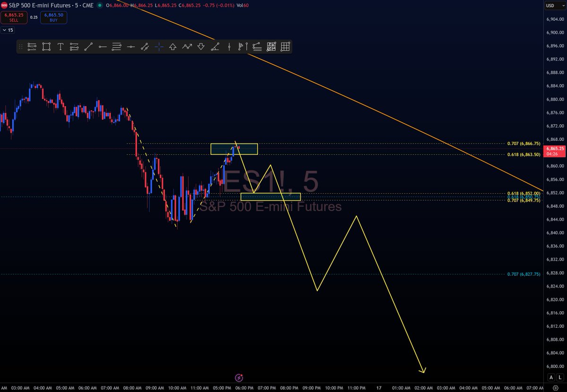
Task: Click the red 500 symbol logo
Action: pos(4,6)
